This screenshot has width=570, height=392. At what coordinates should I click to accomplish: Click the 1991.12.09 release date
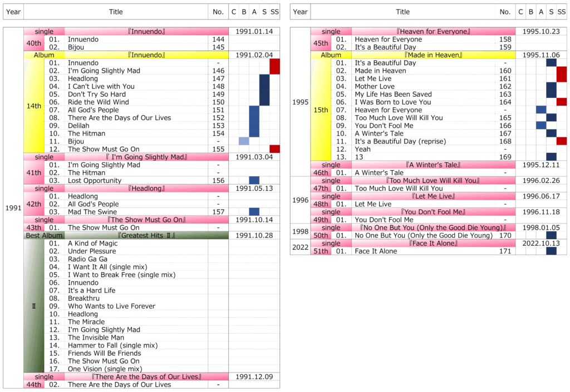(254, 377)
